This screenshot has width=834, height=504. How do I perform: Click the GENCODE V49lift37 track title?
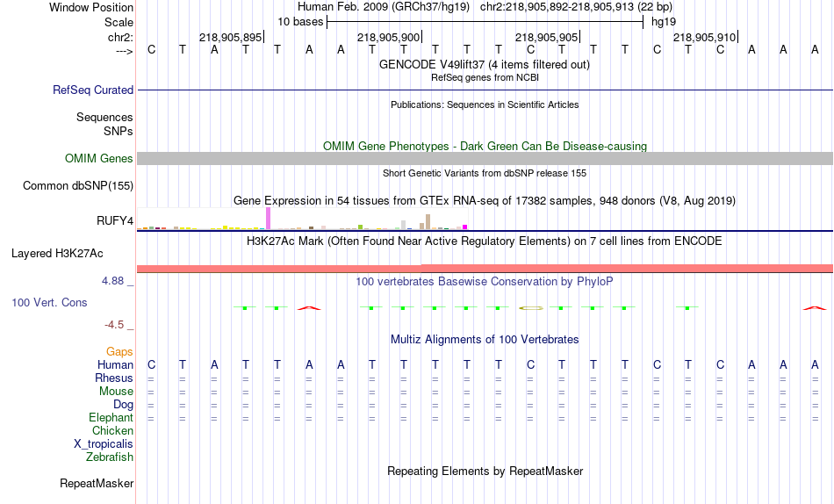485,64
